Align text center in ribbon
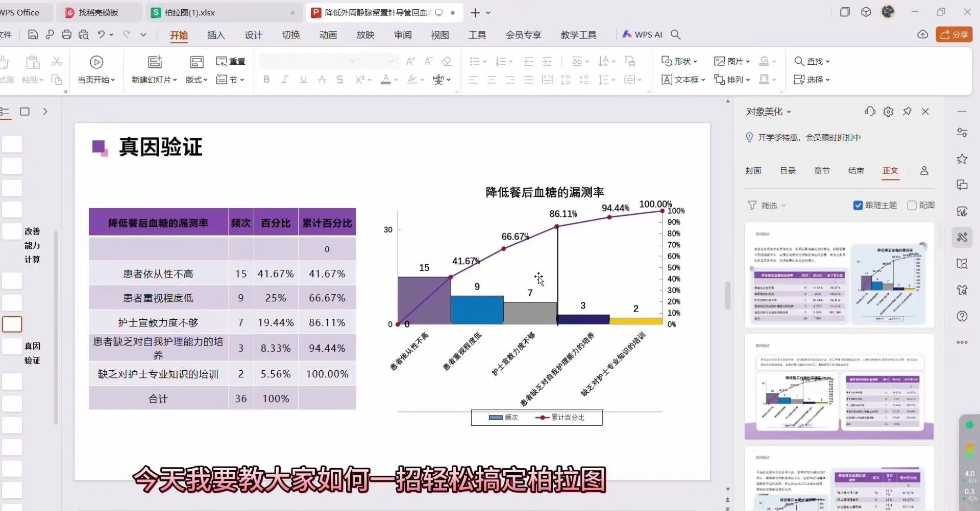 tap(492, 80)
